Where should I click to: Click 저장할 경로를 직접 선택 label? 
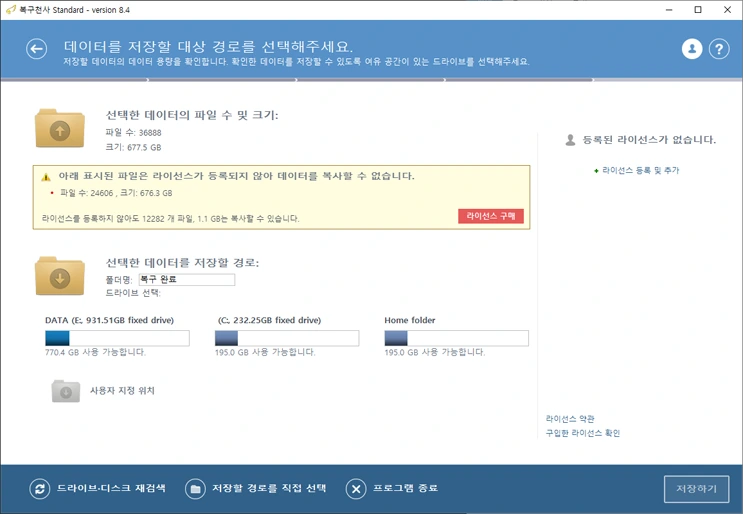tap(269, 488)
